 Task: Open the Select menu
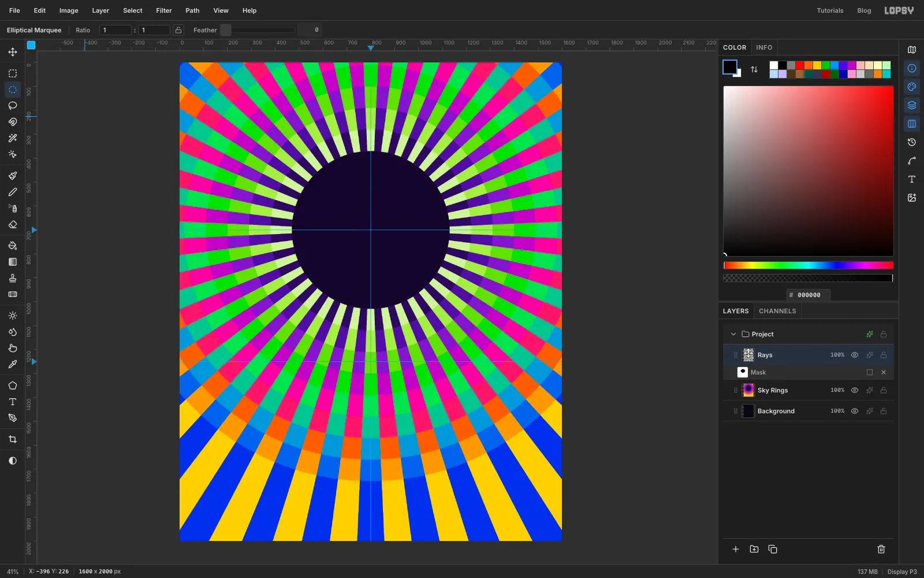point(133,10)
